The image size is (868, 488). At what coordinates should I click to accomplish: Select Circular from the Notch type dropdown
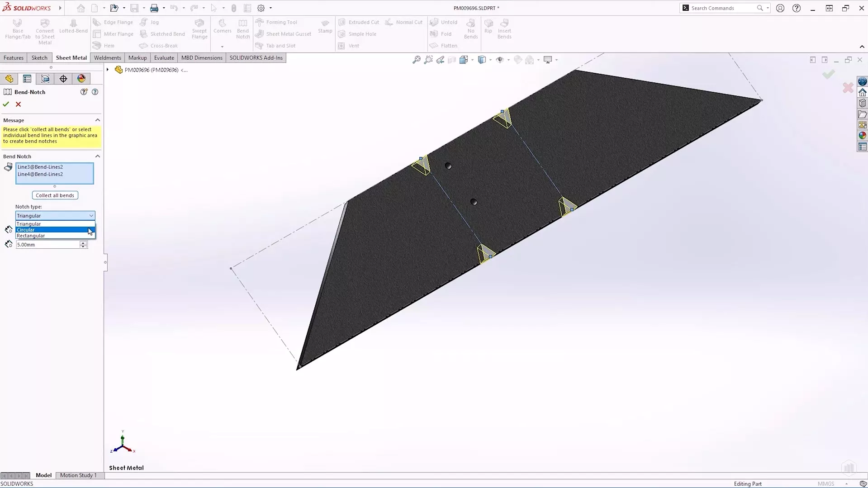26,229
